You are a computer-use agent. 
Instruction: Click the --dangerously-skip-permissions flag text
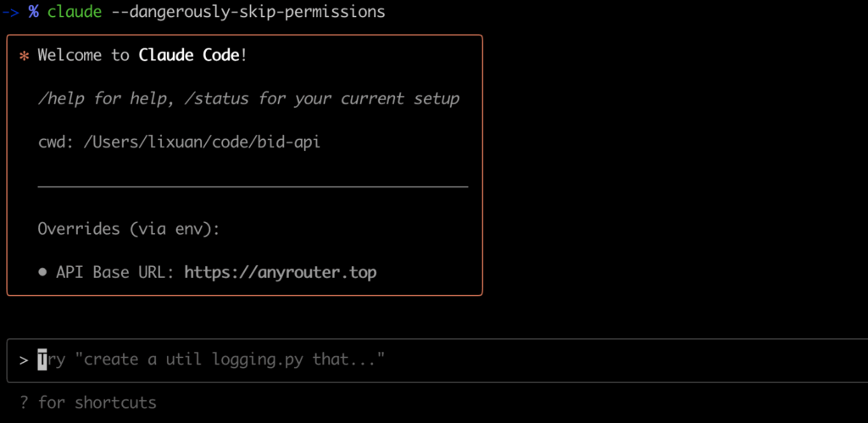point(248,12)
